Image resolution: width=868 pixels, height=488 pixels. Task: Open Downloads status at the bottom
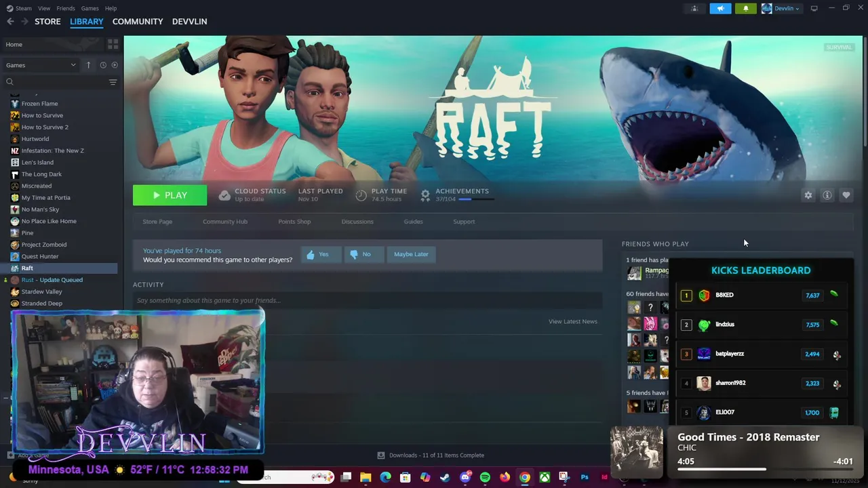[x=431, y=455]
